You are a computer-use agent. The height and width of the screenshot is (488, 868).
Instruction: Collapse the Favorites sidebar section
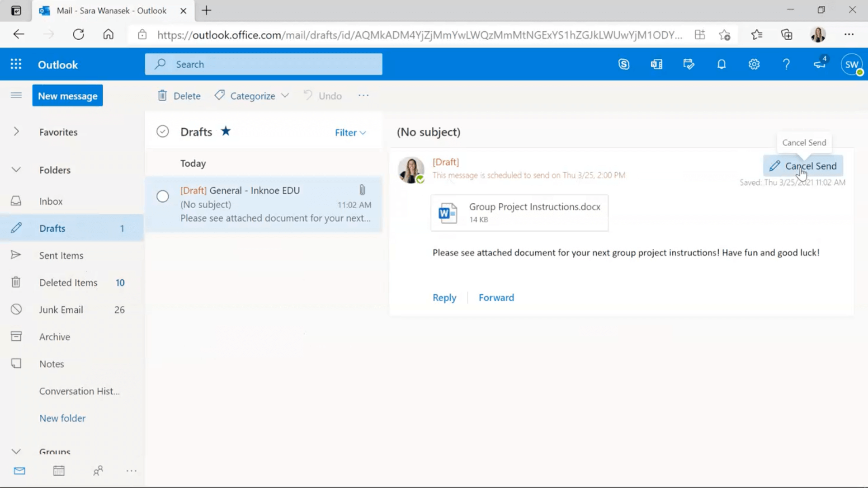pos(16,131)
